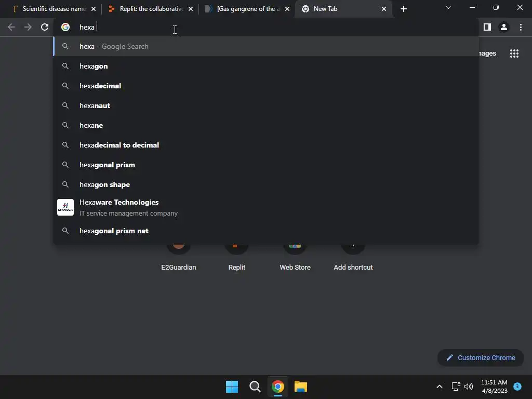This screenshot has width=532, height=399.
Task: Select the New Tab tab
Action: point(343,9)
